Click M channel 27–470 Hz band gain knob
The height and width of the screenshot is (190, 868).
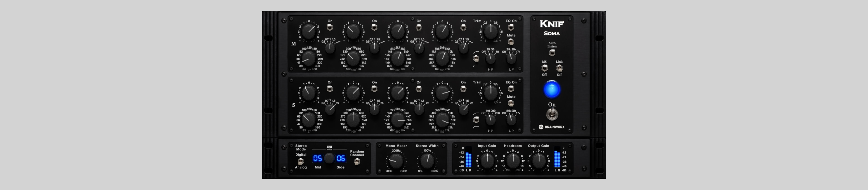[308, 32]
